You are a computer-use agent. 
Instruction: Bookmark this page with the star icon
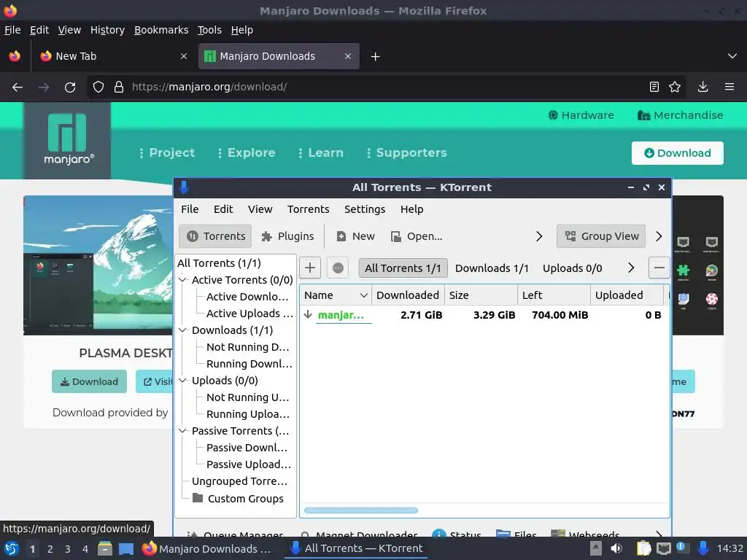pos(675,87)
